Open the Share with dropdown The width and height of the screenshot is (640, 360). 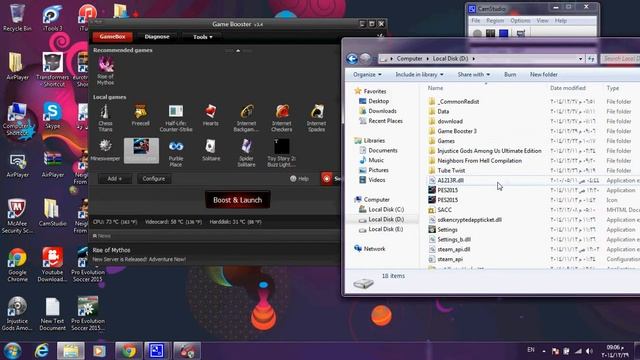[x=474, y=75]
